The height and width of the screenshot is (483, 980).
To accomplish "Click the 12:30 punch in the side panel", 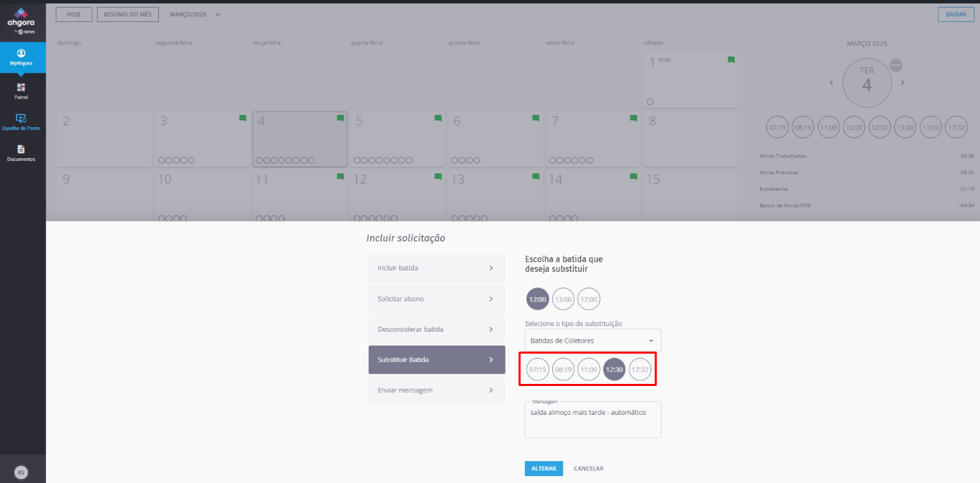I will pyautogui.click(x=880, y=127).
